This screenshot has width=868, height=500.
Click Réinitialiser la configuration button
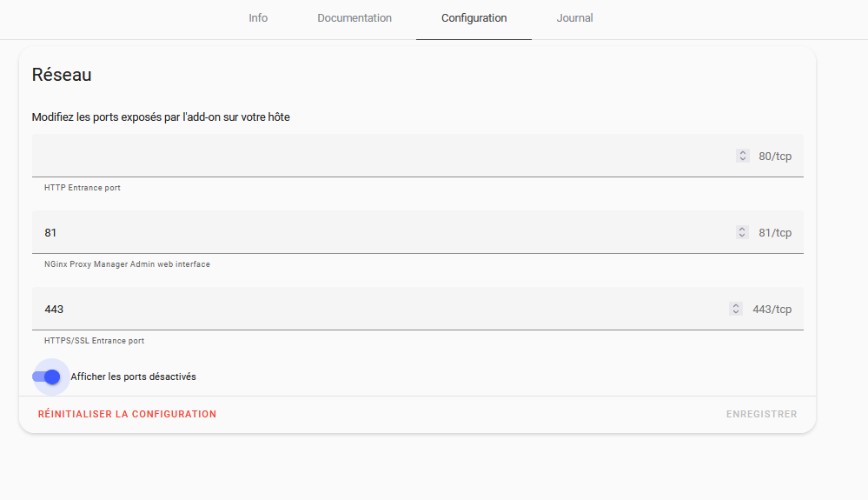[128, 414]
